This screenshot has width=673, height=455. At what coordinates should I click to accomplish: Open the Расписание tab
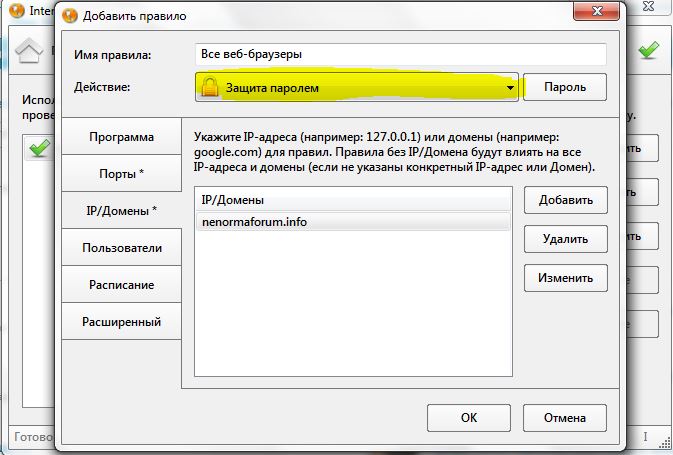[121, 285]
